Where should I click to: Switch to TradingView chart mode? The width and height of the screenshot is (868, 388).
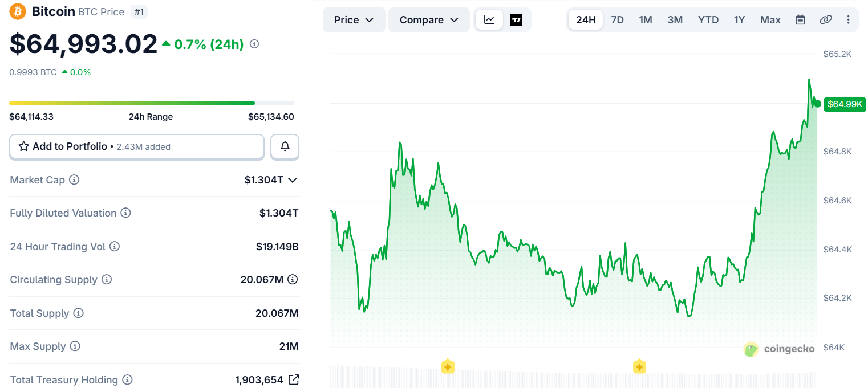(x=516, y=20)
